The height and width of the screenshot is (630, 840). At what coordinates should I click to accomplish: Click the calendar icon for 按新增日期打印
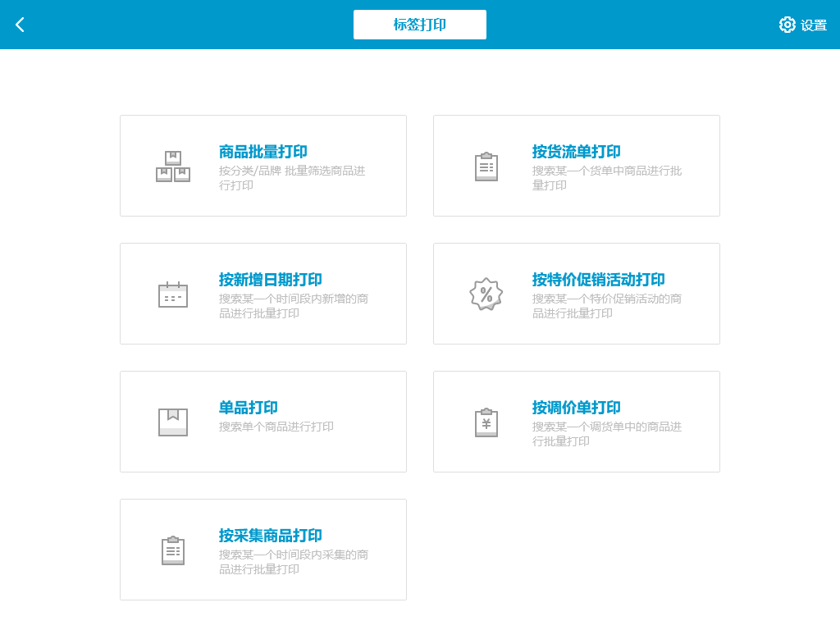(173, 294)
